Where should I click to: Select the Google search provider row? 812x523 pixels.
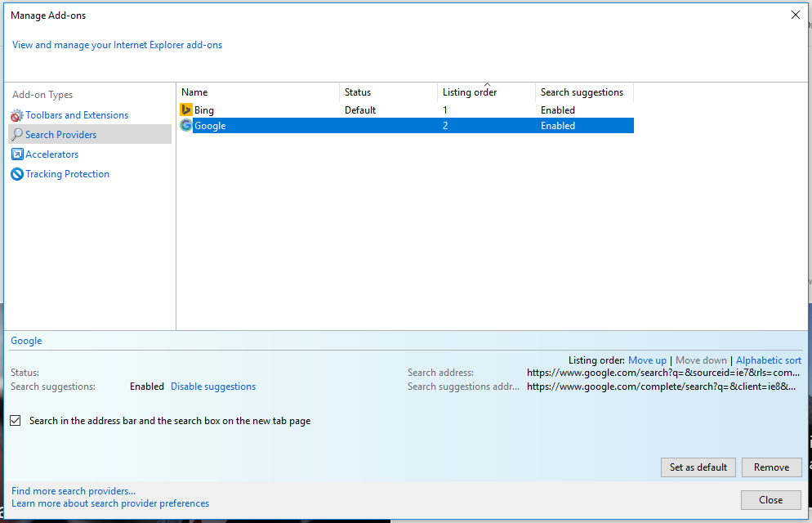click(406, 125)
